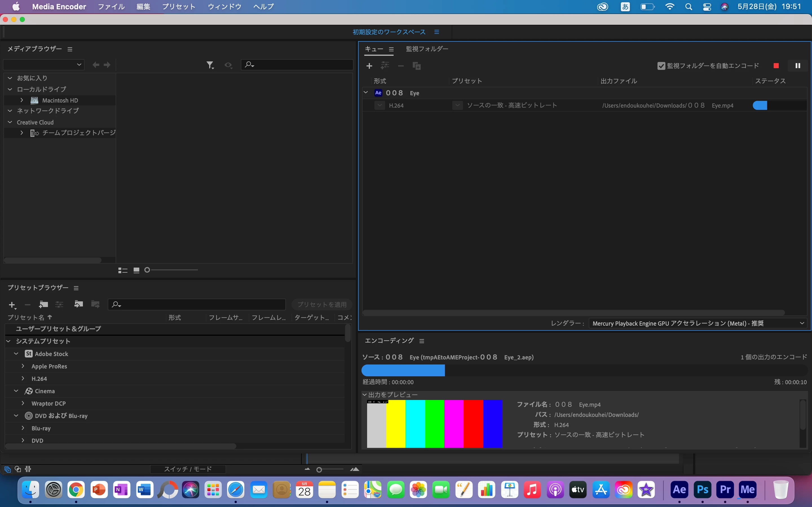Click the import presets icon
The image size is (812, 507).
pos(78,304)
